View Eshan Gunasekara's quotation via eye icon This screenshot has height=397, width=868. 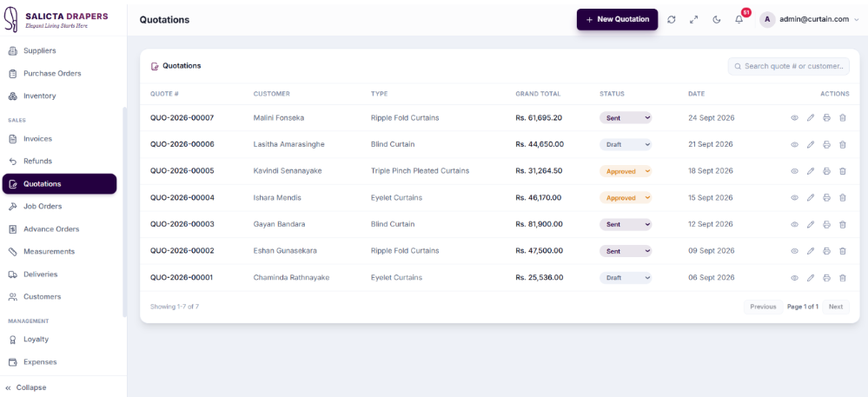click(794, 251)
